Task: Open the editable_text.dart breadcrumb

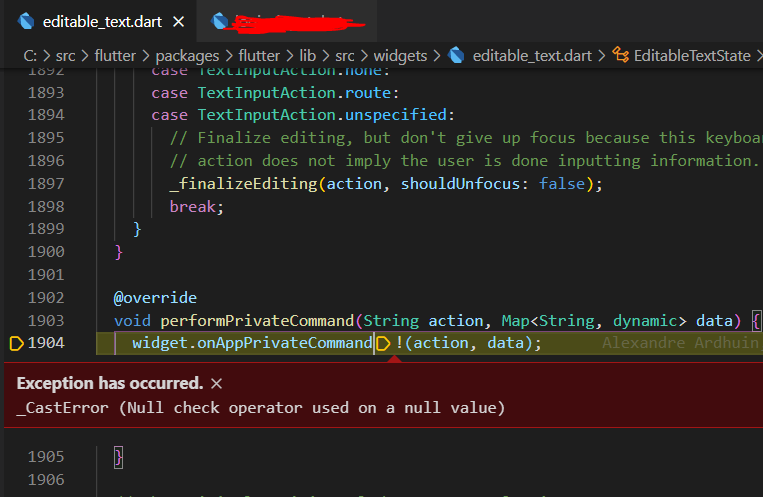Action: pos(532,56)
